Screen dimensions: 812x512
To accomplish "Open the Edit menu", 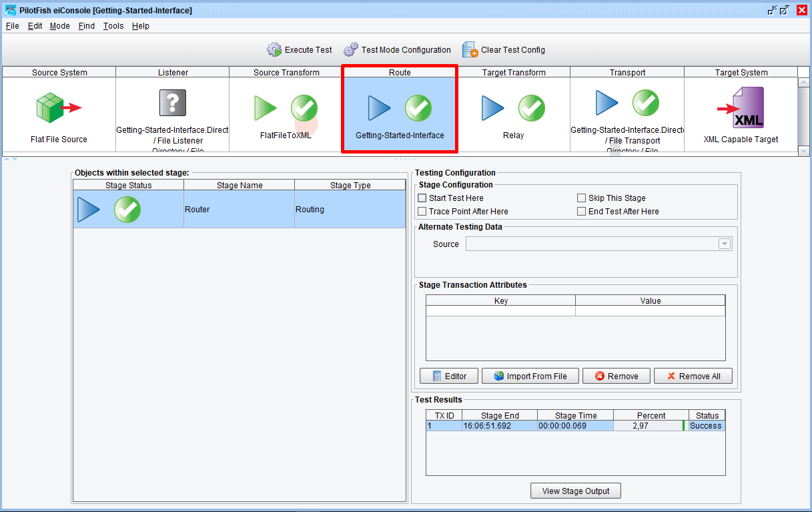I will pyautogui.click(x=35, y=26).
